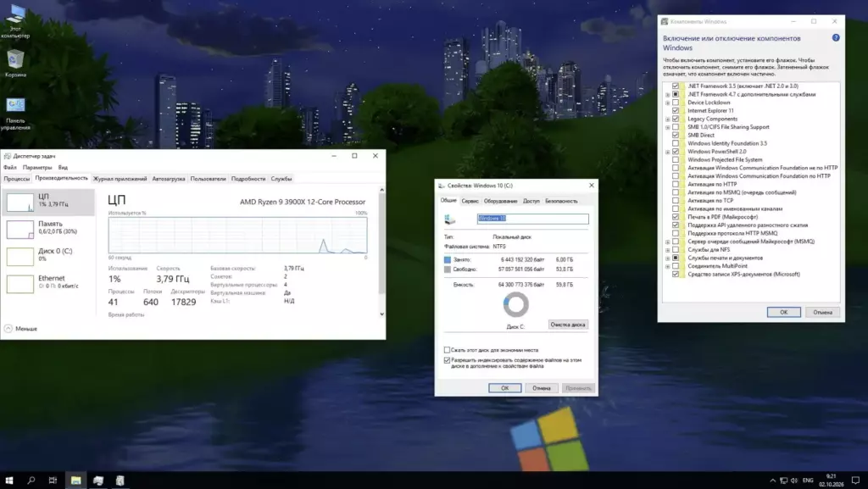Viewport: 868px width, 489px height.
Task: Select Память in Task Manager sidebar
Action: click(x=48, y=229)
